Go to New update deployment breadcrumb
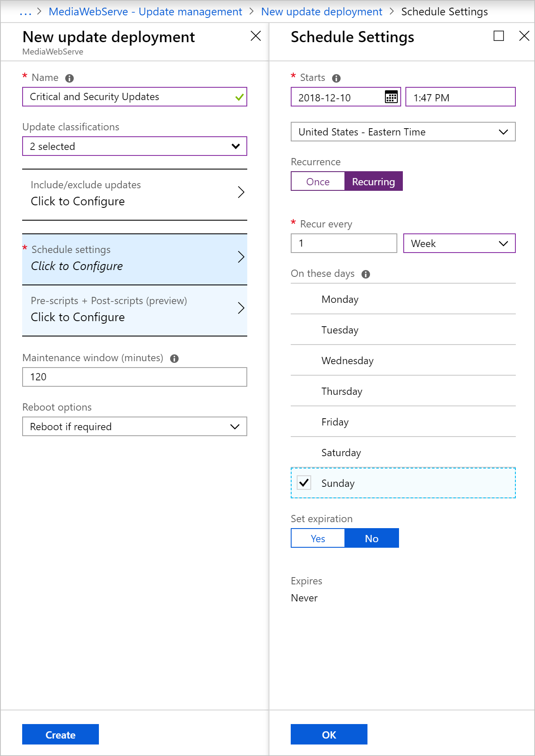This screenshot has width=535, height=756. click(x=322, y=12)
